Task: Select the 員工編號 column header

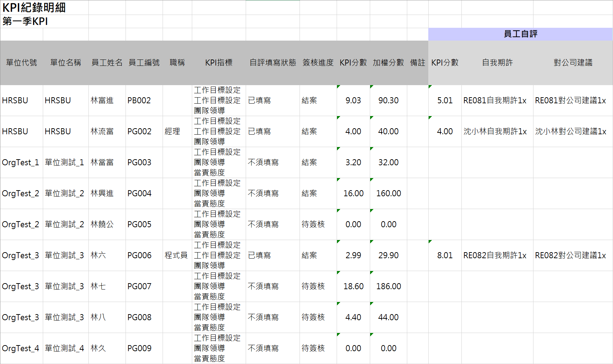Action: tap(144, 63)
